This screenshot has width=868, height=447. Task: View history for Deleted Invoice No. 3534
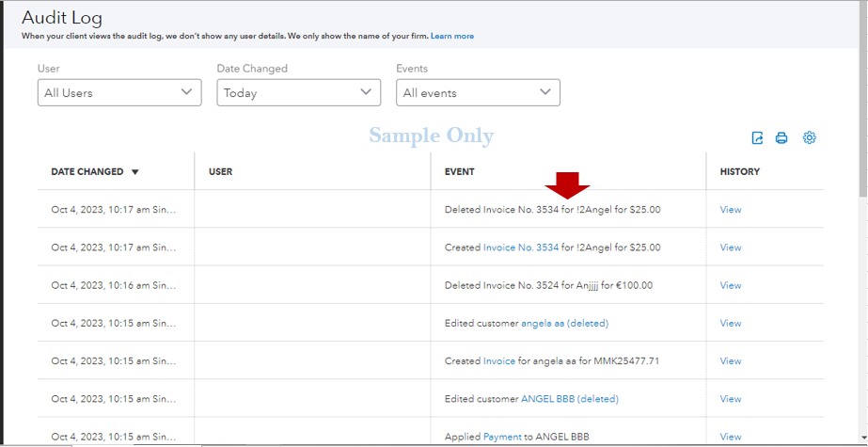731,210
